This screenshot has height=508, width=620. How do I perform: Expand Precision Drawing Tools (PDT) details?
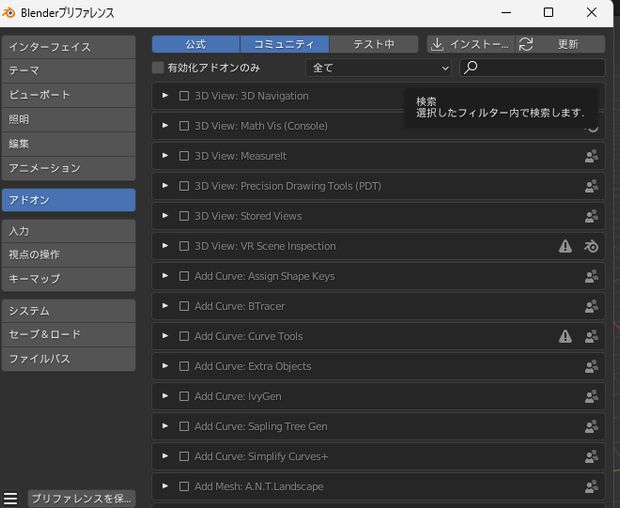pos(165,186)
